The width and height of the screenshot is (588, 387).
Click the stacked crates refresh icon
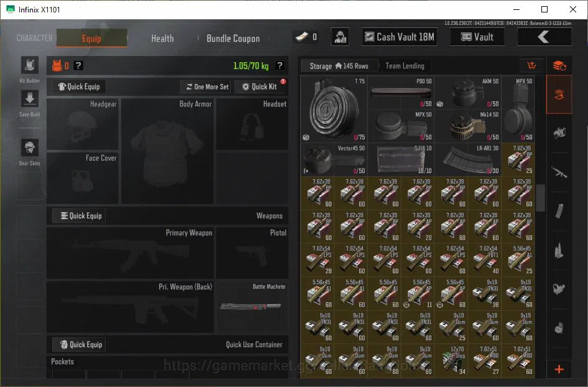[x=559, y=66]
